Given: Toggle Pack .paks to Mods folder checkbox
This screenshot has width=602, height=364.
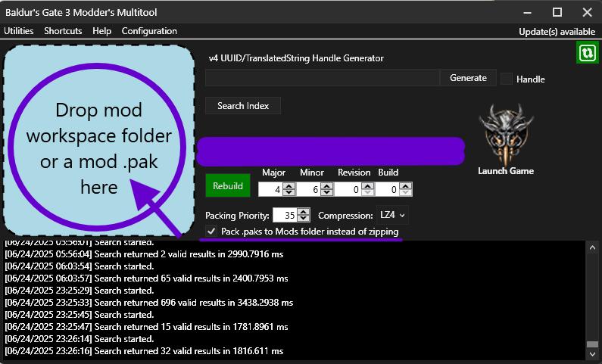Looking at the screenshot, I should click(211, 232).
